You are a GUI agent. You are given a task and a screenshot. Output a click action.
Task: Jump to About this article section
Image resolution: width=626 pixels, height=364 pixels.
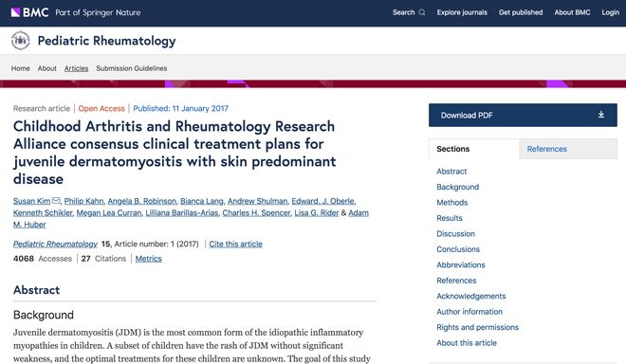tap(467, 342)
